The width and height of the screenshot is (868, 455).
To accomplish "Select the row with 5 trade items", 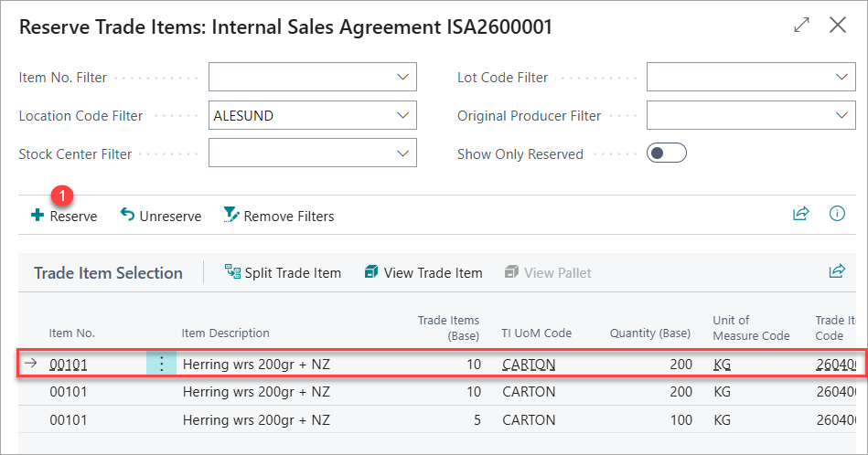I will click(437, 419).
